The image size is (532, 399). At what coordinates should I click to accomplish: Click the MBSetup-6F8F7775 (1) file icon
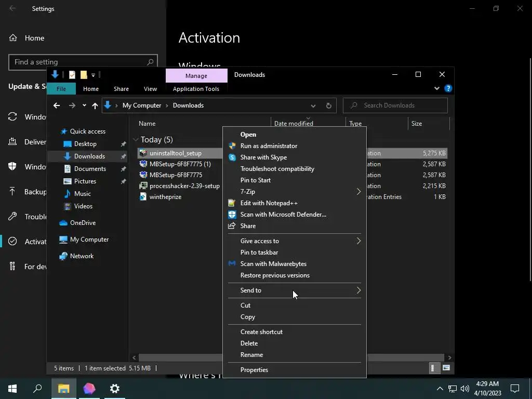pyautogui.click(x=143, y=164)
